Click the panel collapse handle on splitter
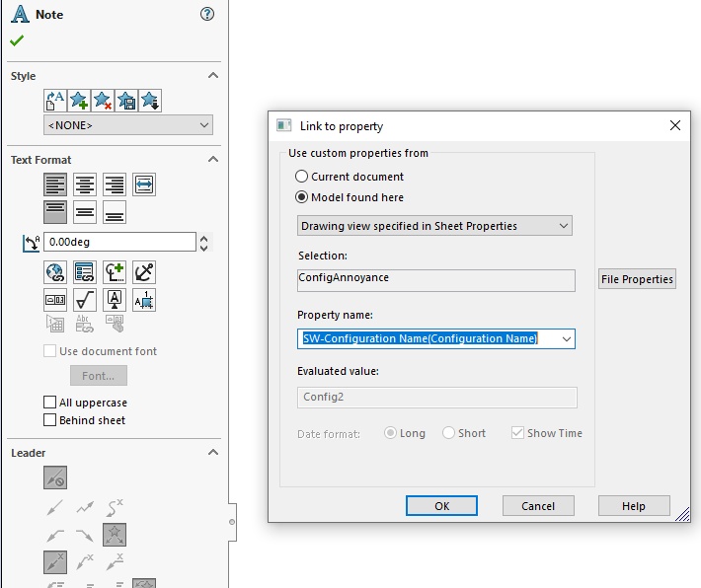 click(232, 522)
